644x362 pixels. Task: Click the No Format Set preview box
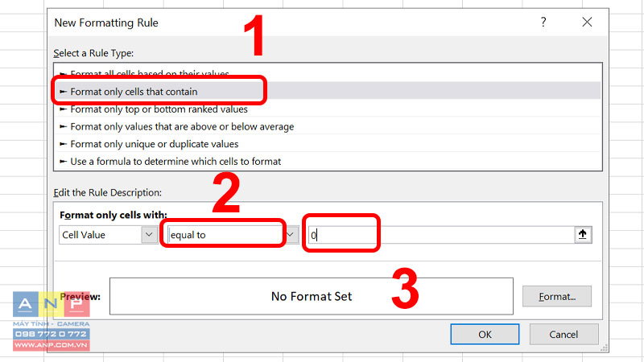pyautogui.click(x=312, y=296)
